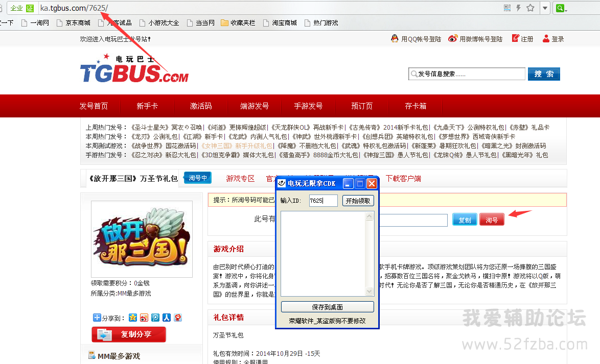Open the 预订页 navigation item
The image size is (600, 364).
(362, 106)
